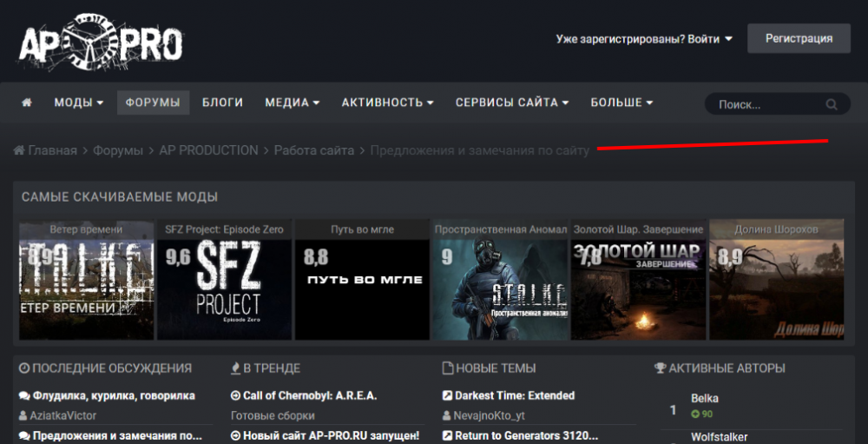Expand the Больше dropdown menu
This screenshot has width=868, height=444.
[x=621, y=103]
